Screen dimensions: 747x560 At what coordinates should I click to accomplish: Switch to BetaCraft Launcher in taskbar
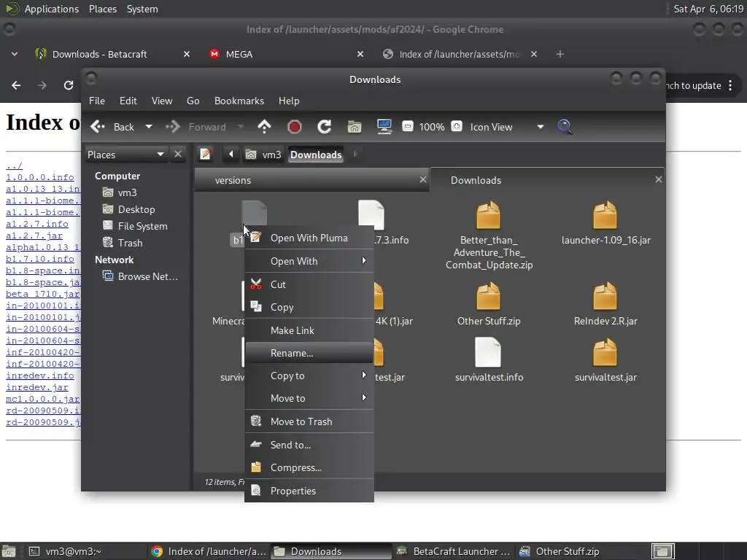(454, 551)
